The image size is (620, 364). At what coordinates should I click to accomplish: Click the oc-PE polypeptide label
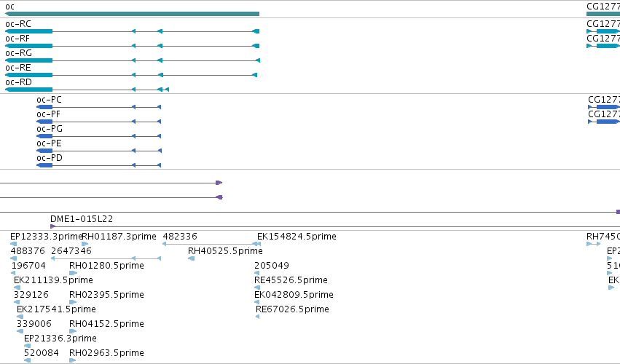(49, 143)
